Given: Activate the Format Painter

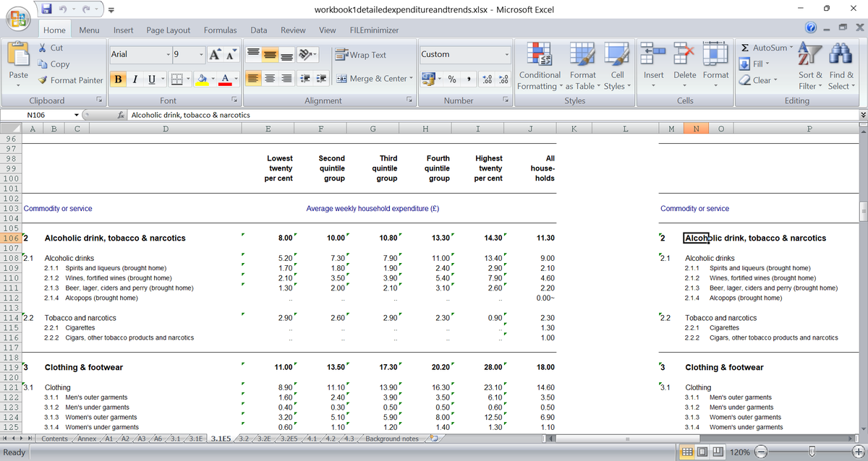Looking at the screenshot, I should click(70, 80).
